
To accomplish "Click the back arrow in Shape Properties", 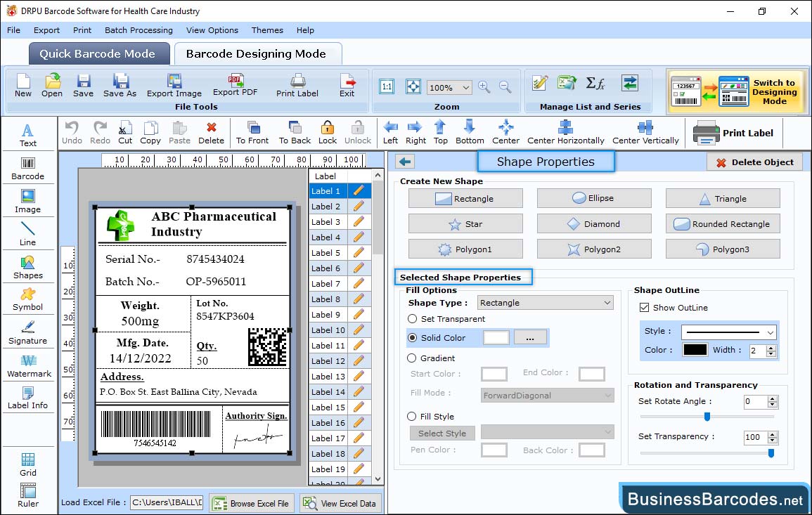I will (405, 162).
